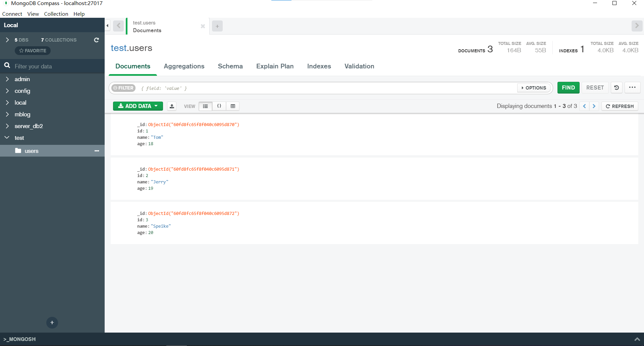The image size is (644, 346).
Task: Switch to list view of documents
Action: (x=205, y=106)
